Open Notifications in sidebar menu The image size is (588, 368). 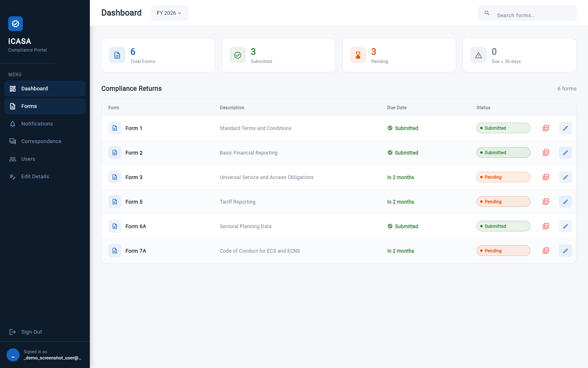point(45,123)
